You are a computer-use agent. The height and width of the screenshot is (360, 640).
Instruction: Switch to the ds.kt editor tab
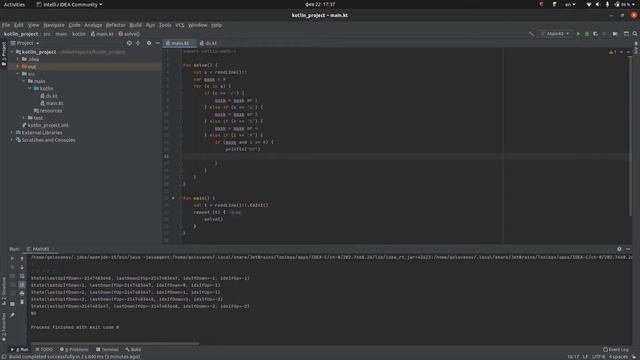click(x=211, y=43)
